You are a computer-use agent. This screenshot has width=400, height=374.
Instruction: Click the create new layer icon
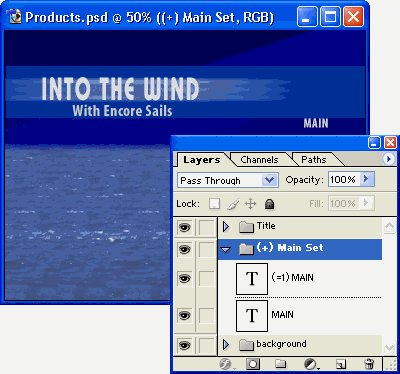pyautogui.click(x=341, y=364)
